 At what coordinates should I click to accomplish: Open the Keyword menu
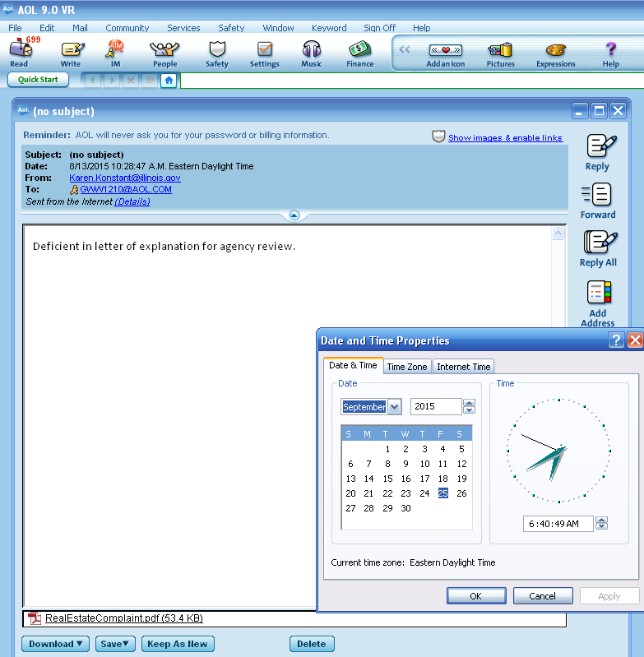[329, 28]
